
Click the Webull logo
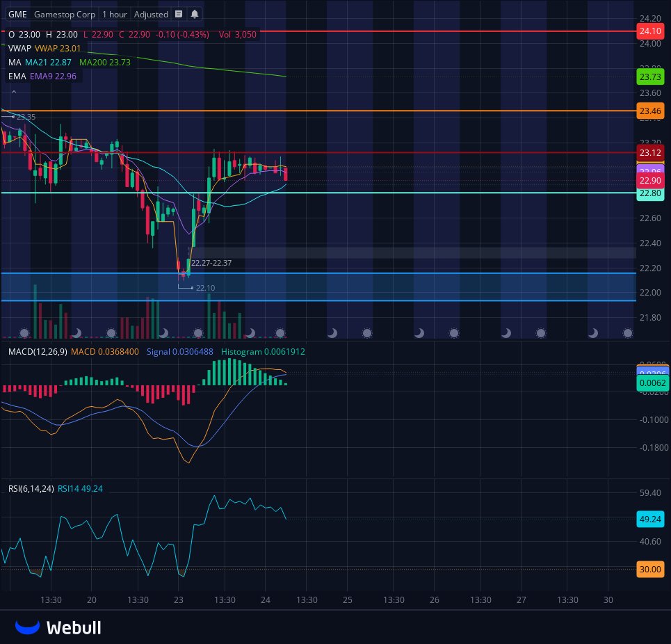click(x=58, y=627)
